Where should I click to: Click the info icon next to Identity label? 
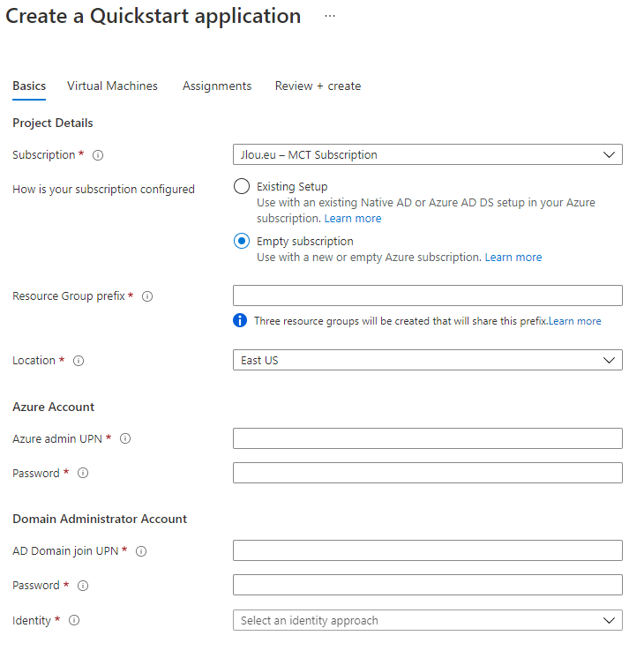click(x=74, y=620)
